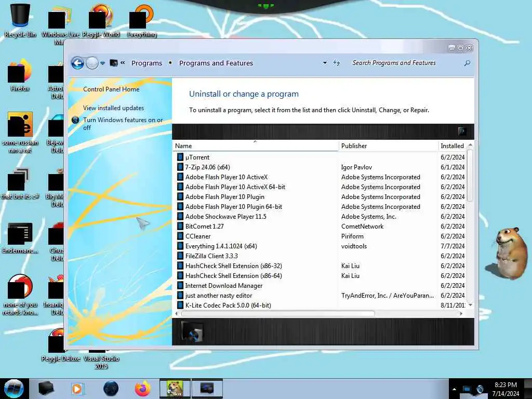Click vertical scrollbar up arrow
The image size is (532, 399).
click(x=470, y=145)
